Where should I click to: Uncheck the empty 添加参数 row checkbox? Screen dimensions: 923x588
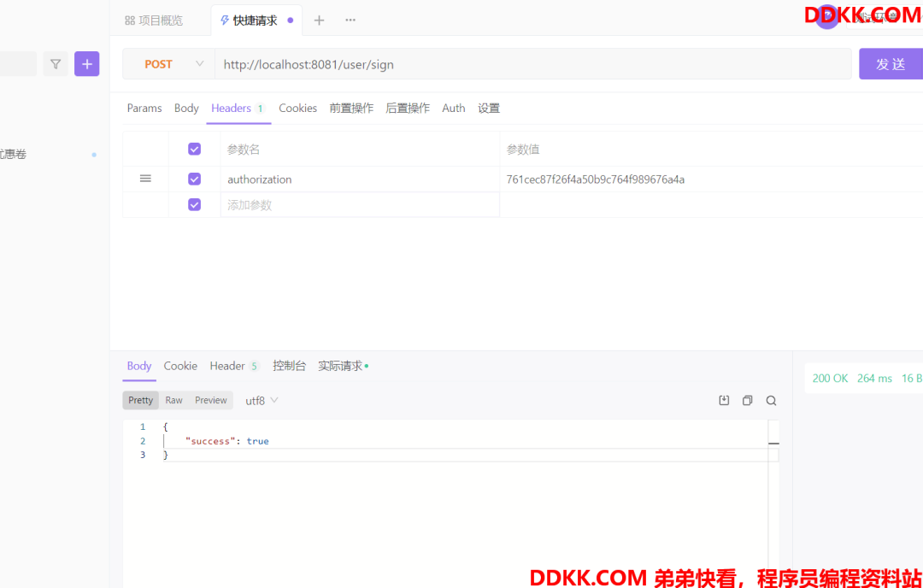194,204
